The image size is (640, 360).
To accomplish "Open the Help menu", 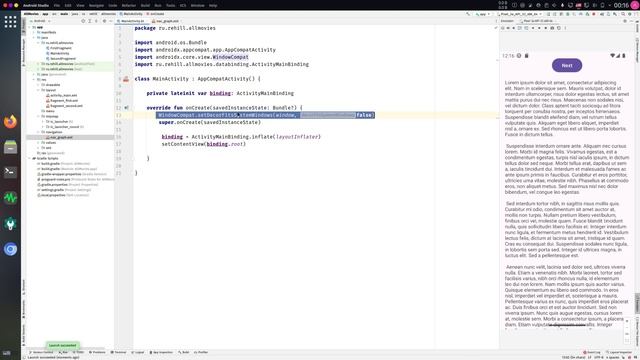I will [x=213, y=6].
